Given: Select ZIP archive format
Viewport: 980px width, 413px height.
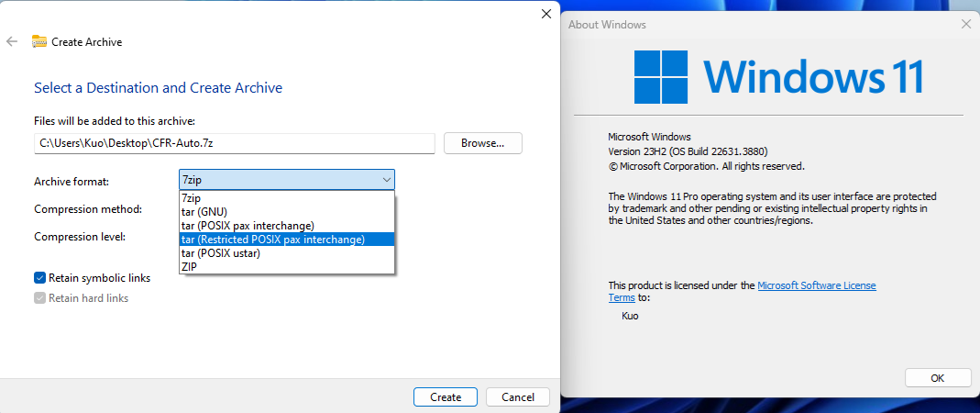Looking at the screenshot, I should coord(287,266).
